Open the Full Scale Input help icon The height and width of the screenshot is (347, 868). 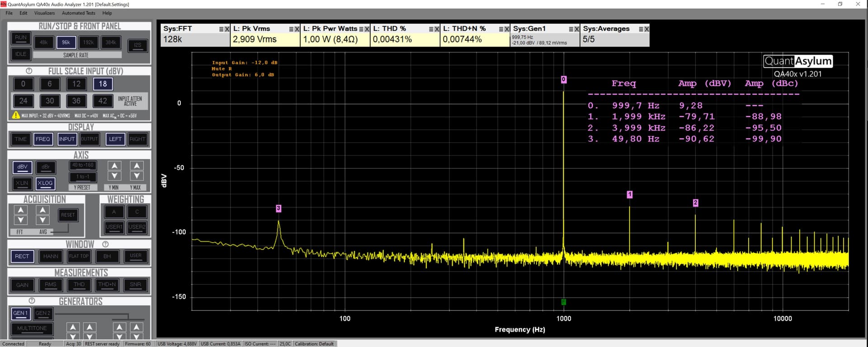tap(29, 71)
